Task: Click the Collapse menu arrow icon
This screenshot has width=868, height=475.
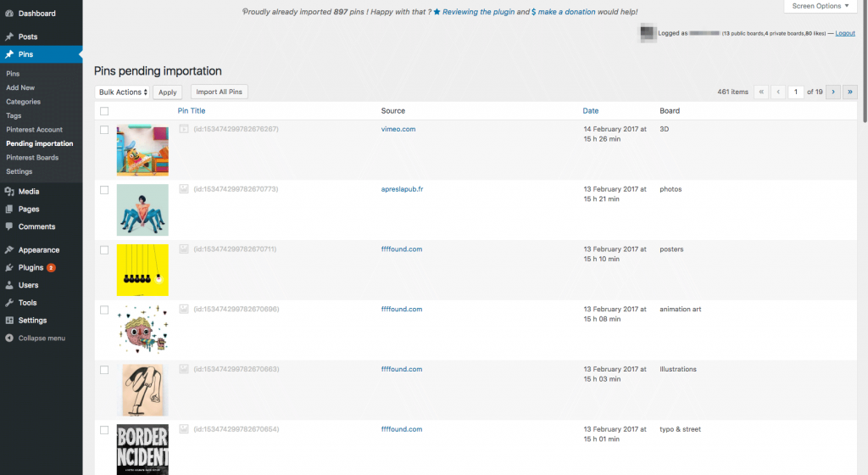Action: (x=8, y=338)
